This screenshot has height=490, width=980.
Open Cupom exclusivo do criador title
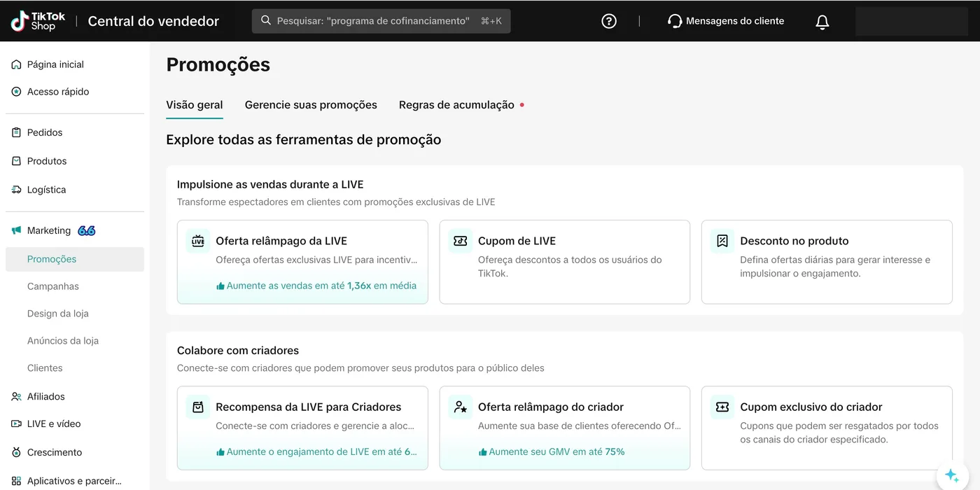point(811,407)
